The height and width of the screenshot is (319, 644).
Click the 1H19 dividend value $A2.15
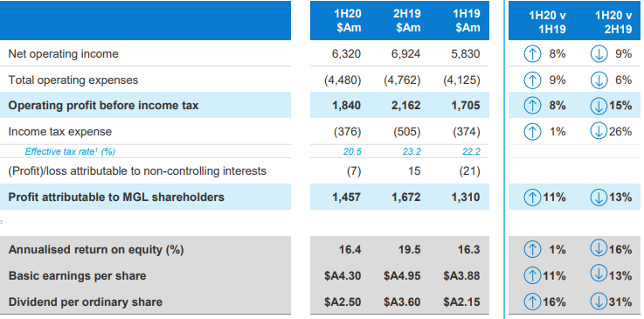461,302
